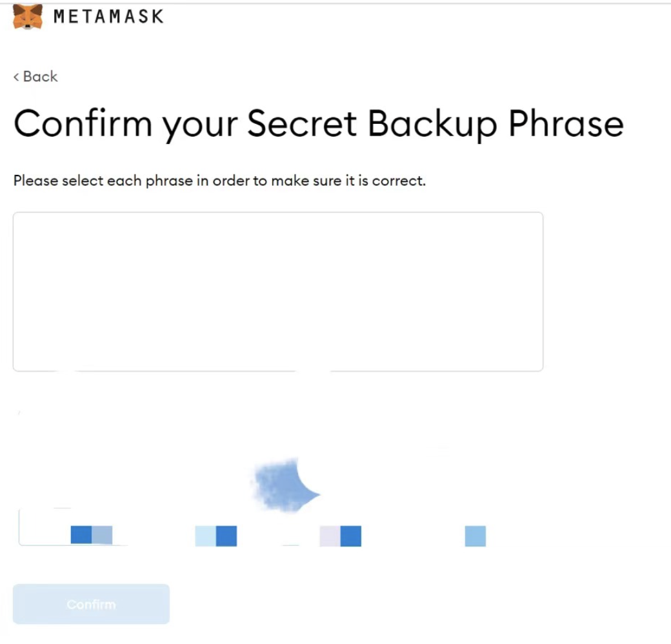Click the disabled Confirm button
Screen dimensions: 671x644
91,604
